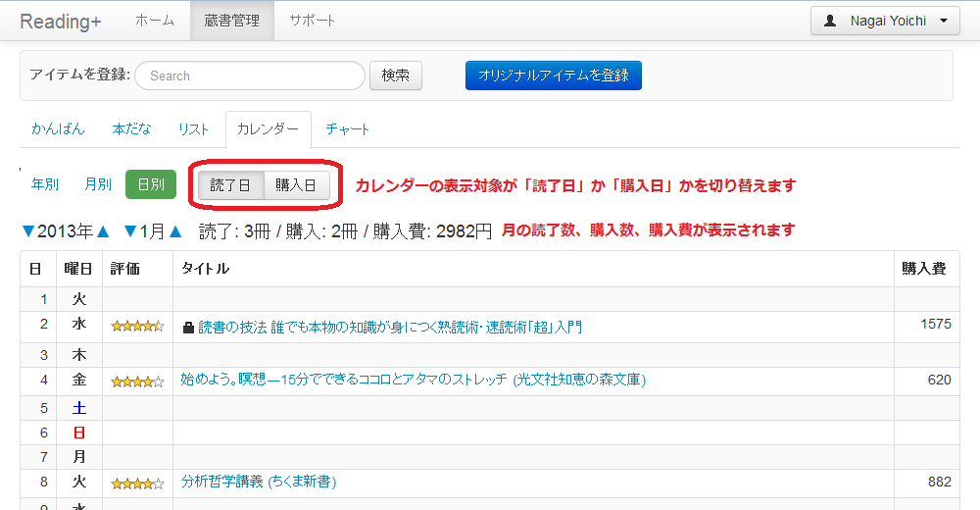The width and height of the screenshot is (980, 510).
Task: Go to next year with the up arrow after 2013年
Action: point(103,232)
